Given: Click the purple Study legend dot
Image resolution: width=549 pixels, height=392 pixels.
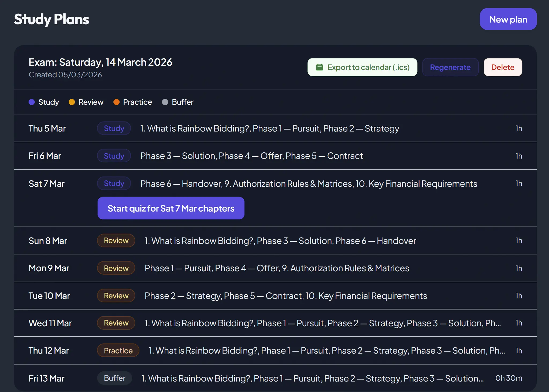Looking at the screenshot, I should [32, 102].
